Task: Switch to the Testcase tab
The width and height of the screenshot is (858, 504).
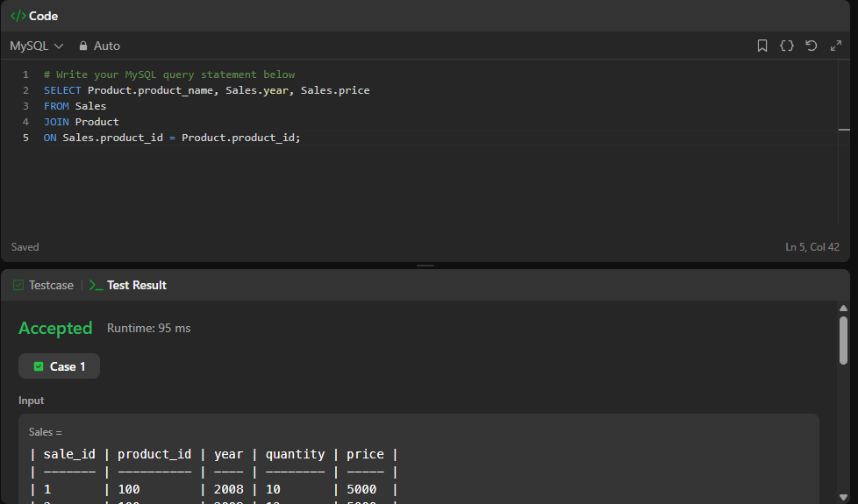Action: (43, 286)
